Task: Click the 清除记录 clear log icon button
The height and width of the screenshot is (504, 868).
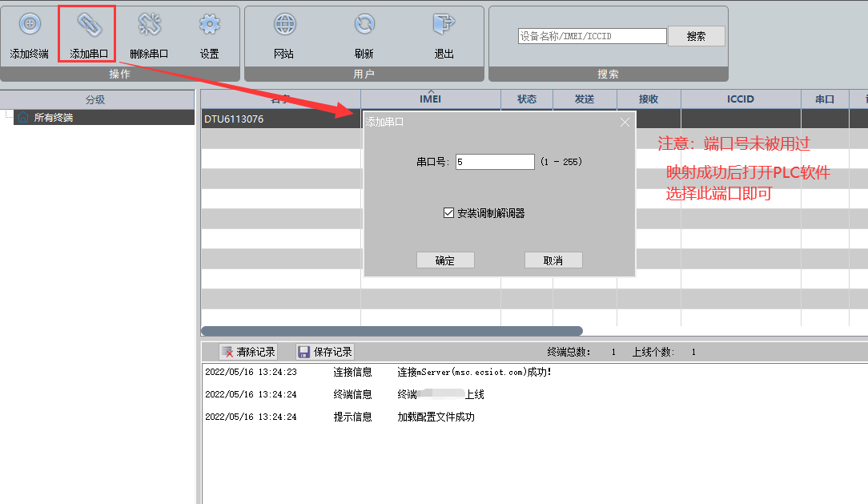Action: (248, 352)
